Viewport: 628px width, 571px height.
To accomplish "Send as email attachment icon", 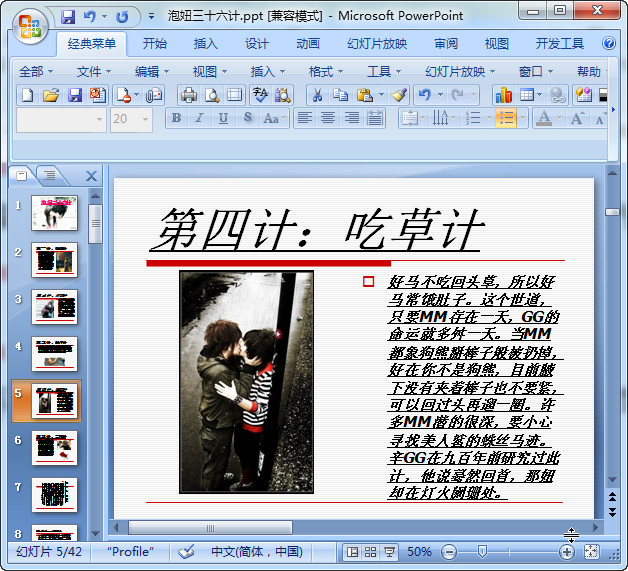I will [154, 95].
